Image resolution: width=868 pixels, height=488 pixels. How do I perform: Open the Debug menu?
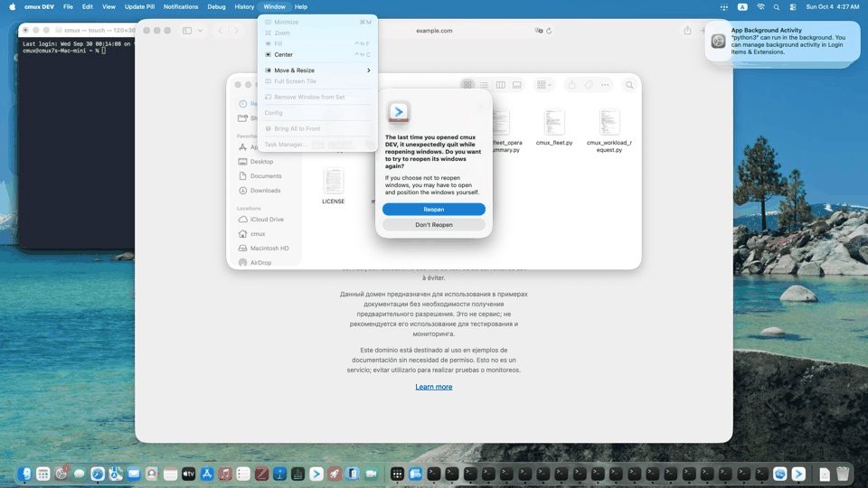[216, 6]
